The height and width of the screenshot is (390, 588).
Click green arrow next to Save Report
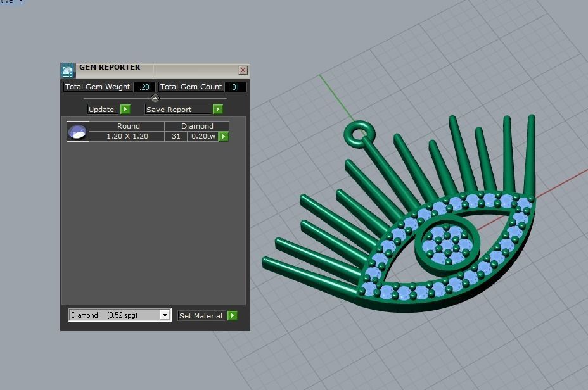tap(217, 109)
